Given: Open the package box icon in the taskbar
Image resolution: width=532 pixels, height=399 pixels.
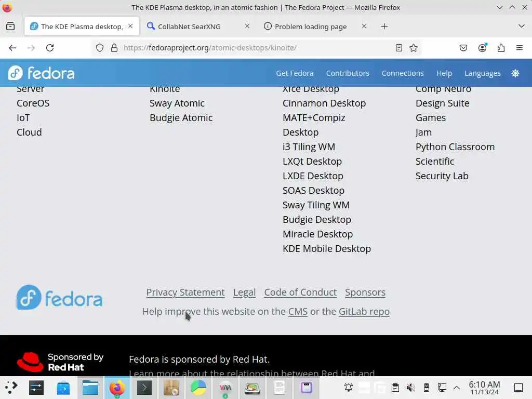Looking at the screenshot, I should tap(171, 388).
